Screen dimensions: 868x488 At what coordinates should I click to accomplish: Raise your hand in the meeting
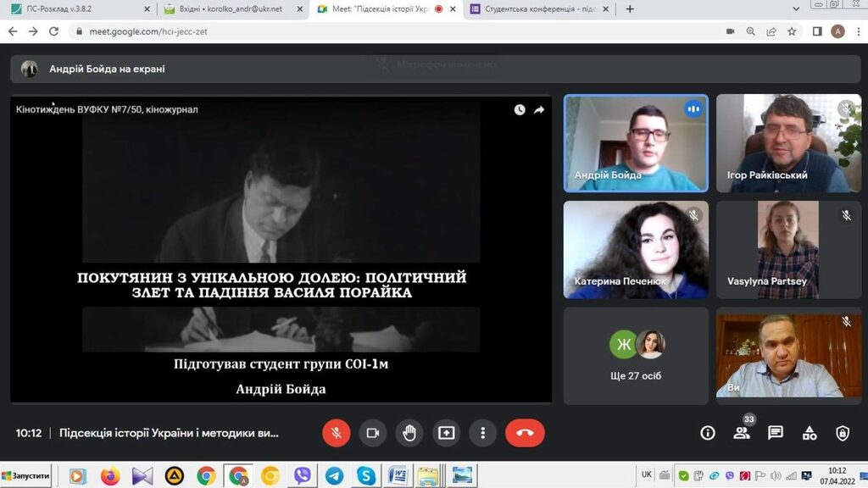409,433
